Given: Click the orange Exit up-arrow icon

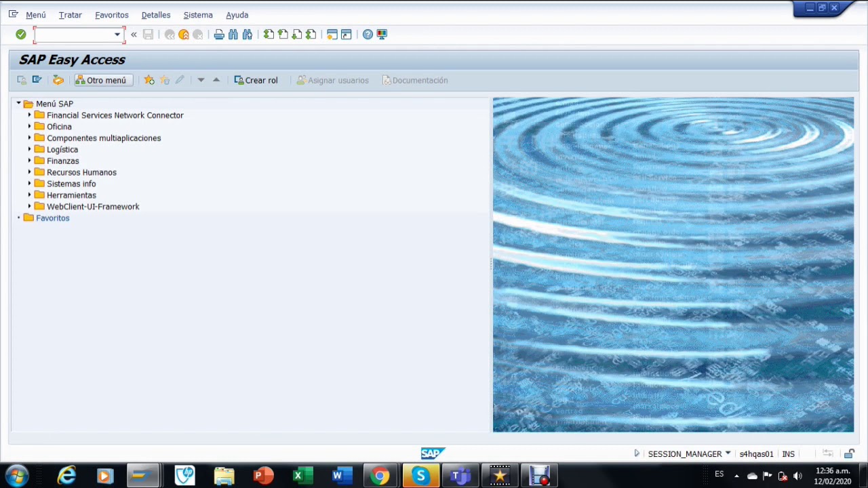Looking at the screenshot, I should (x=184, y=35).
